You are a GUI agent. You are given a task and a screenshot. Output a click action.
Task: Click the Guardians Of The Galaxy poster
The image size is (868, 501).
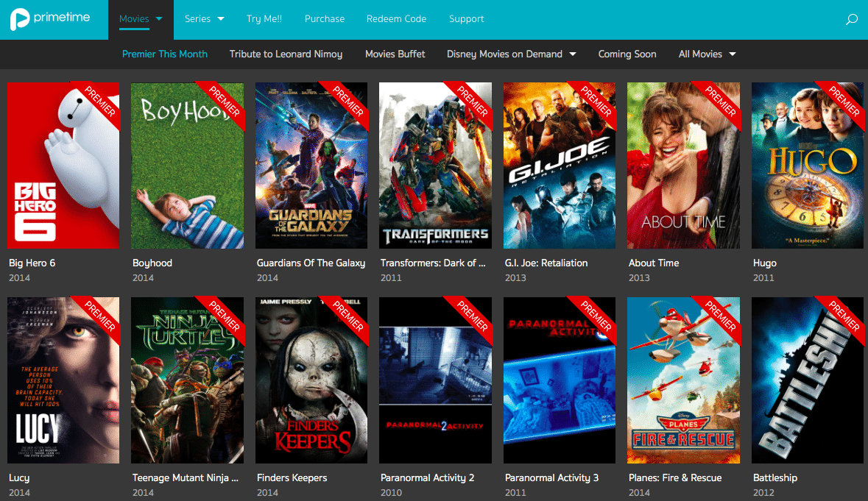coord(311,165)
